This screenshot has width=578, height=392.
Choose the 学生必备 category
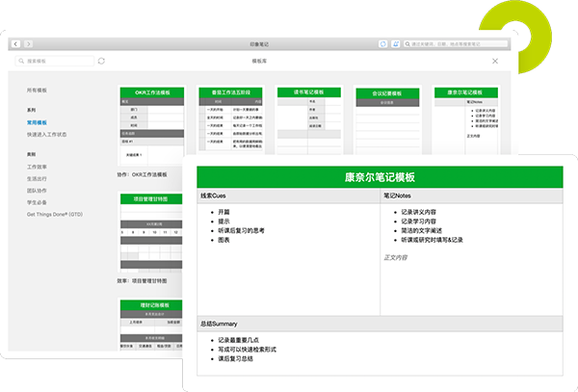pos(37,202)
